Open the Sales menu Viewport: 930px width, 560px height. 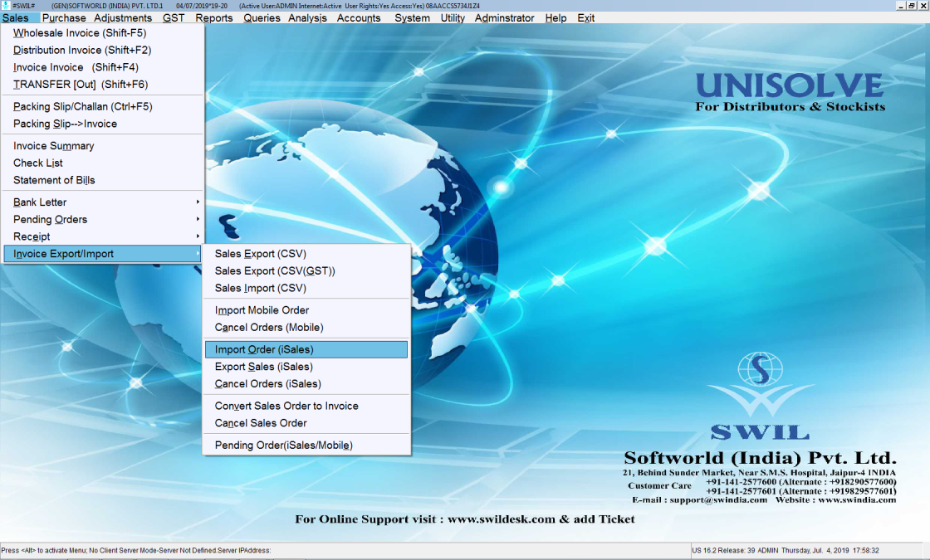pos(16,17)
